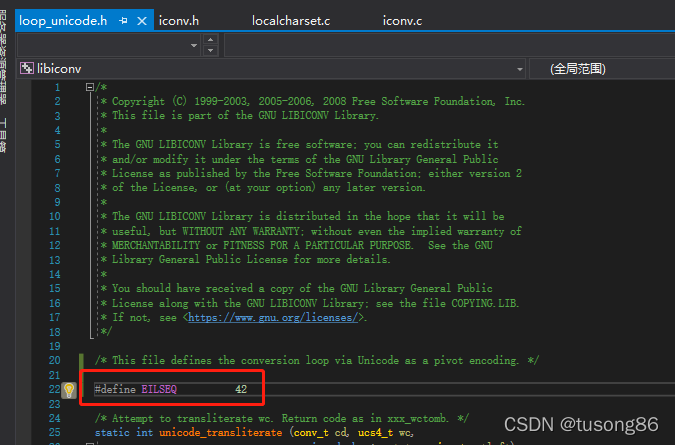Screen dimensions: 675x445
Task: Collapse the license comment block at line 1
Action: (90, 87)
